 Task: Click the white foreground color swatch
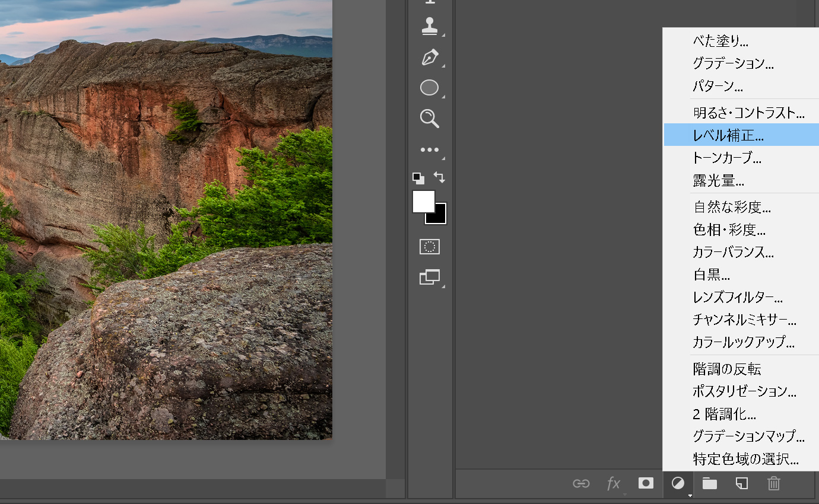[x=423, y=201]
